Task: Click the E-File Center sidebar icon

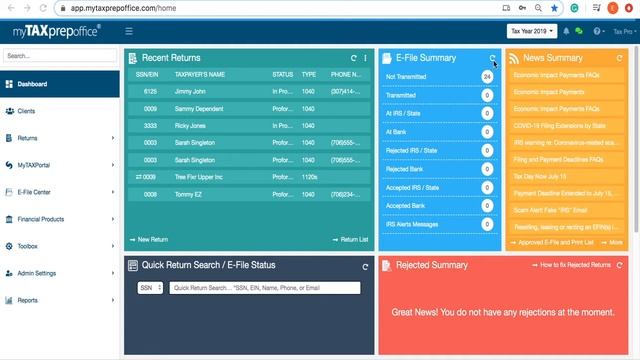Action: click(9, 192)
